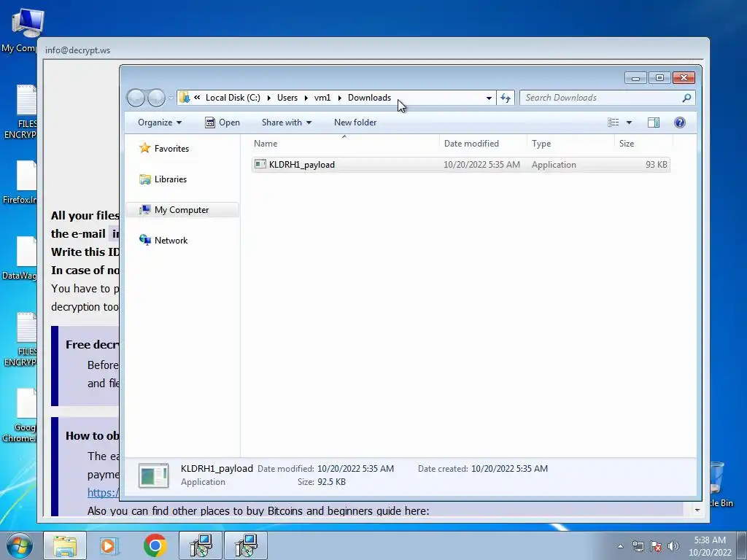Image resolution: width=747 pixels, height=560 pixels.
Task: Click network icon in system tray
Action: (x=638, y=546)
